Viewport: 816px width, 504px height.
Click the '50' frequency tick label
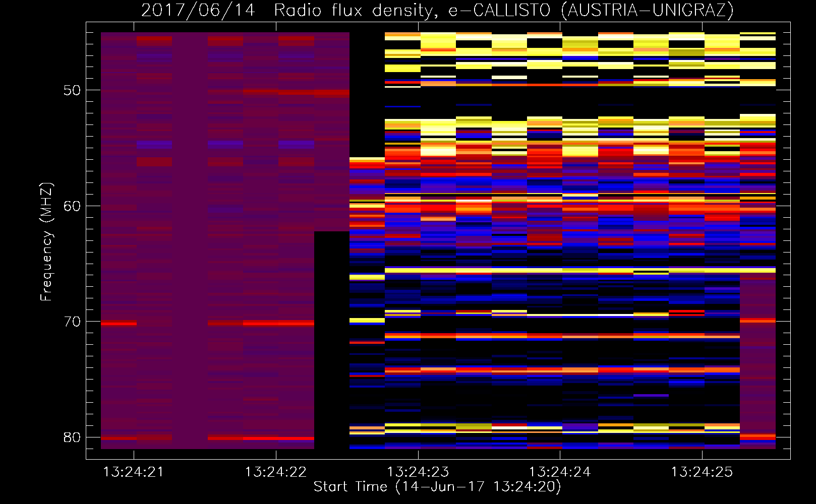point(72,90)
